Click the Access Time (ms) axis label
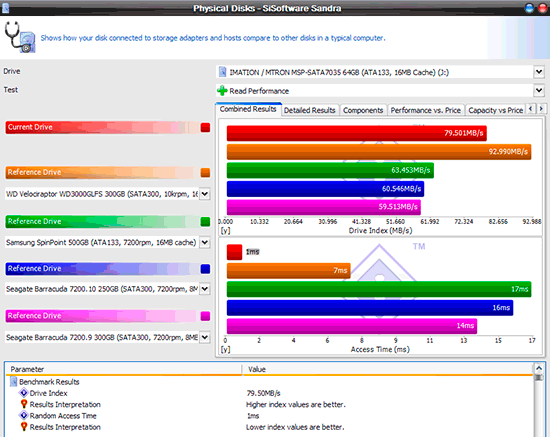 point(380,349)
